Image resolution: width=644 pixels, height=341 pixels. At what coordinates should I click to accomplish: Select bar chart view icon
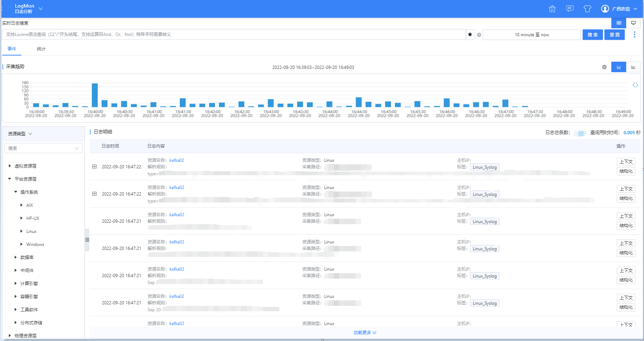(x=619, y=67)
